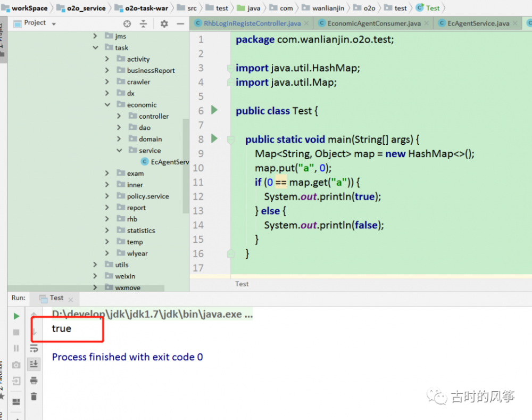Select the camera thread-dump icon
Screen dimensions: 532x420
[x=16, y=365]
